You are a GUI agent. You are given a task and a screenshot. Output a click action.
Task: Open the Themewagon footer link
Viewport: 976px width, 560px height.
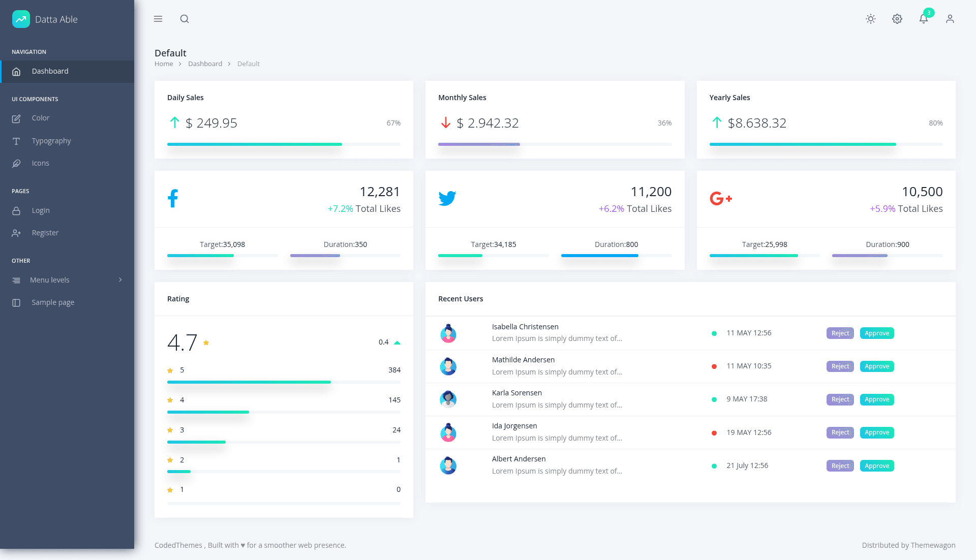(x=933, y=545)
